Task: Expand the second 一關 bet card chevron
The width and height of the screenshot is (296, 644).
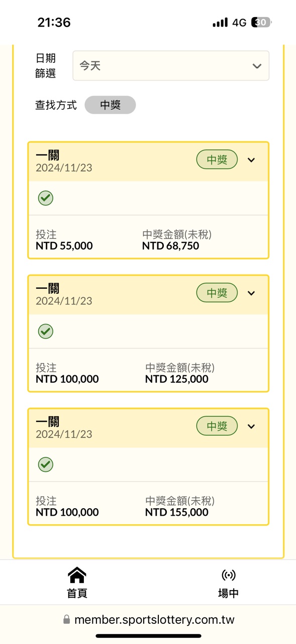Action: click(251, 293)
